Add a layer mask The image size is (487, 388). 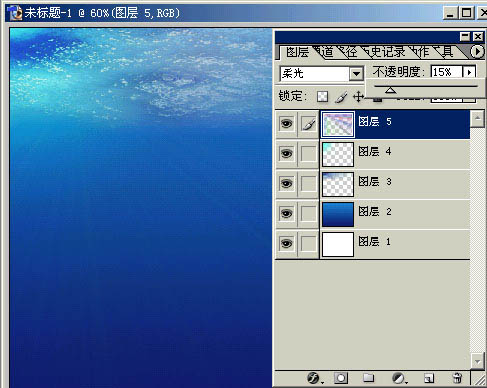[x=341, y=378]
